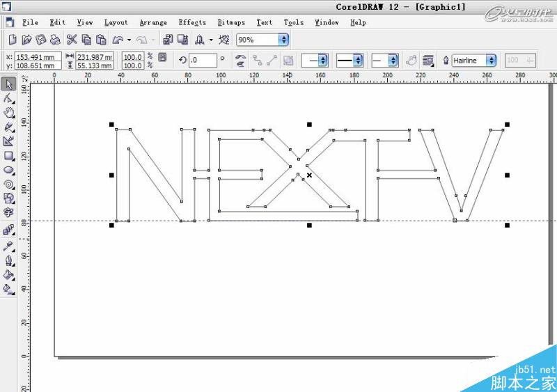Open the Window menu

point(327,22)
